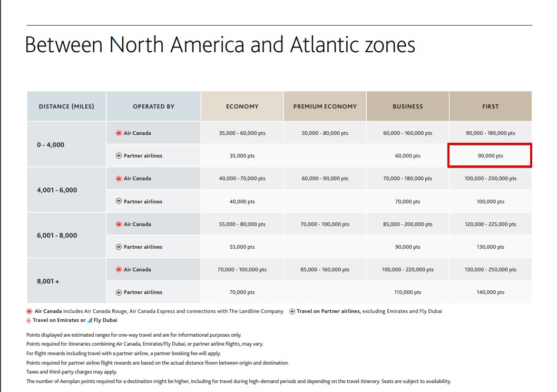This screenshot has width=557, height=392.
Task: Click the maple leaf icon in the Air Canada footnote
Action: 29,311
